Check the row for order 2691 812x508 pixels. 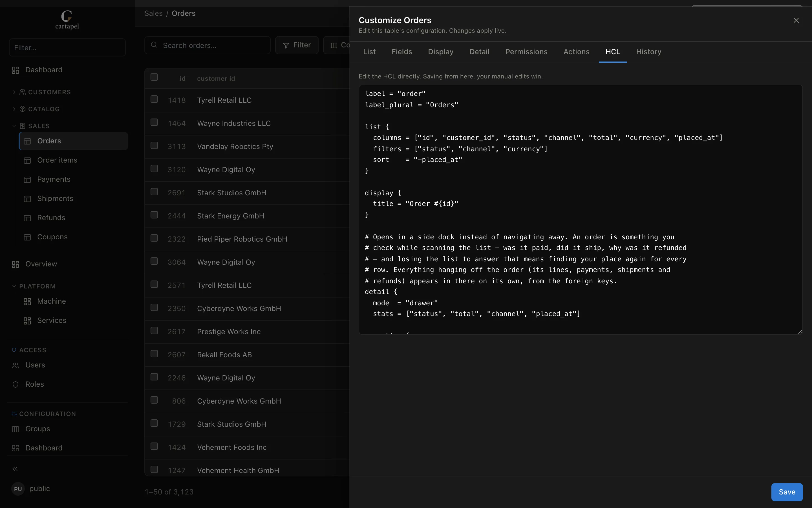(x=154, y=192)
